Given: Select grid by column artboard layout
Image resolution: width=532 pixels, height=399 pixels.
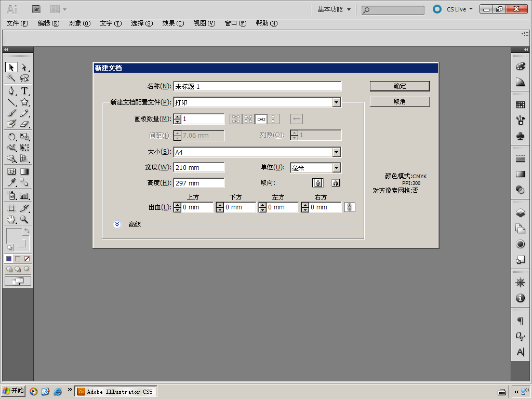Looking at the screenshot, I should 248,119.
